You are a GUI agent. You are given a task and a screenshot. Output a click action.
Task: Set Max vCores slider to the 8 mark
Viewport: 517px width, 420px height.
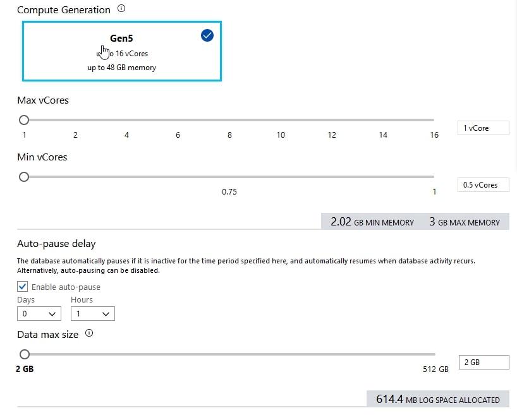click(x=229, y=119)
